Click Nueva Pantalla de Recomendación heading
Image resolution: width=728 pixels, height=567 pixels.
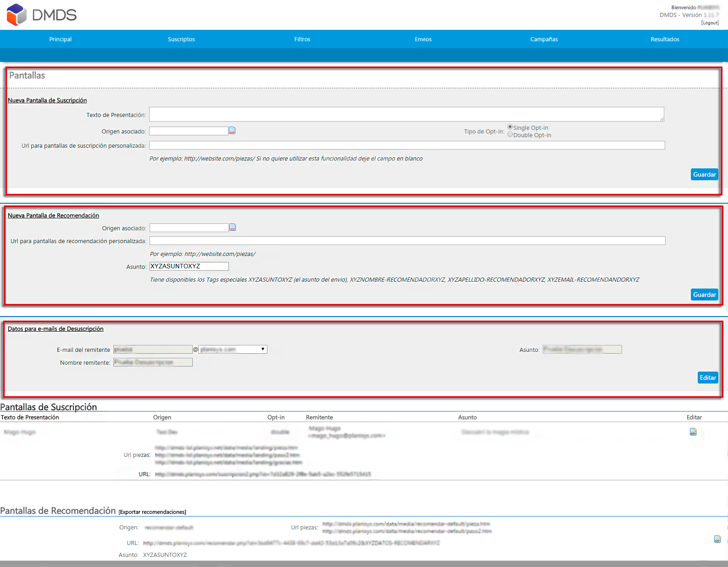tap(53, 216)
